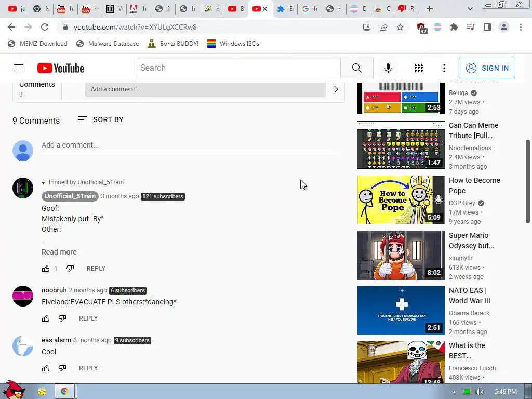Image resolution: width=532 pixels, height=399 pixels.
Task: Open the tab search chevron
Action: tap(470, 9)
